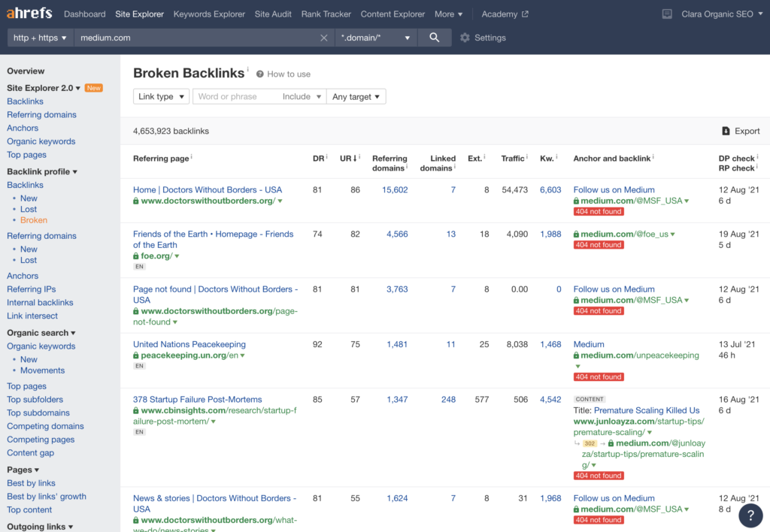Open Best by links' growth report

point(47,497)
